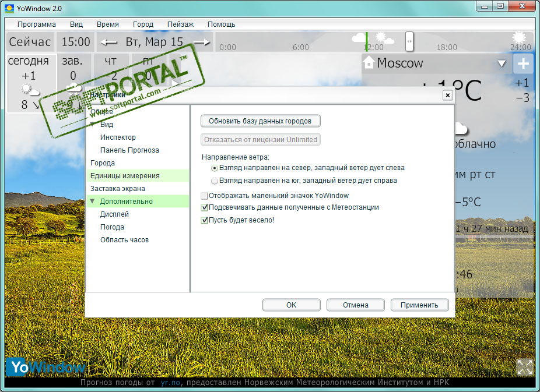Collapse the Дополнительно tree section
The width and height of the screenshot is (540, 392).
coord(92,201)
